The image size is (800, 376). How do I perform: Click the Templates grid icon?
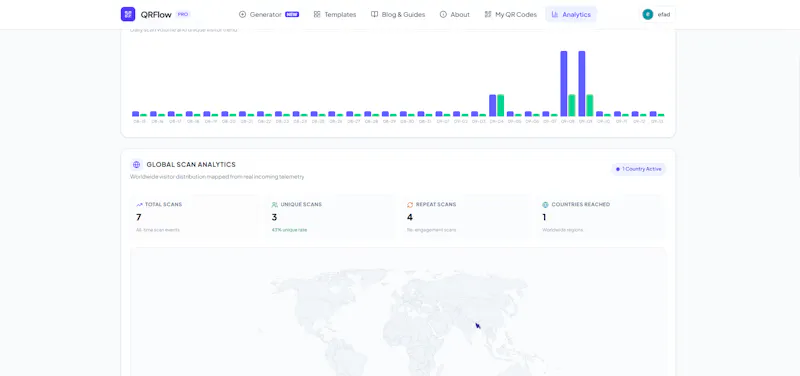(x=317, y=14)
